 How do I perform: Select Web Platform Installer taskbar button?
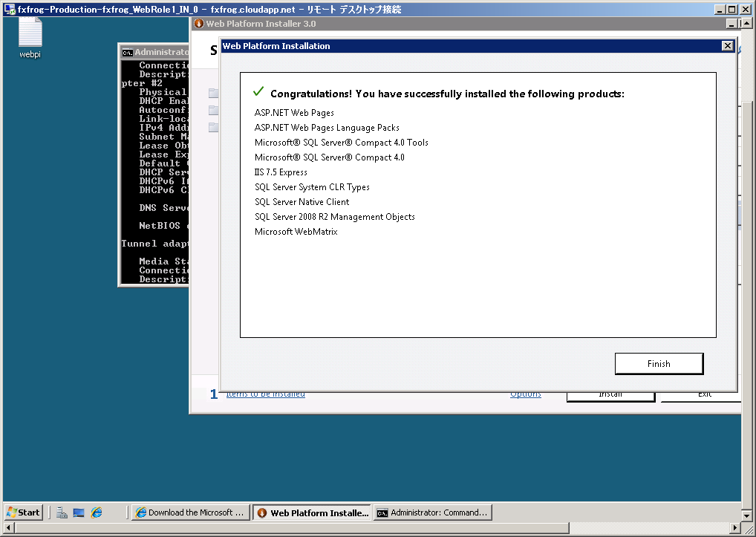click(x=311, y=512)
